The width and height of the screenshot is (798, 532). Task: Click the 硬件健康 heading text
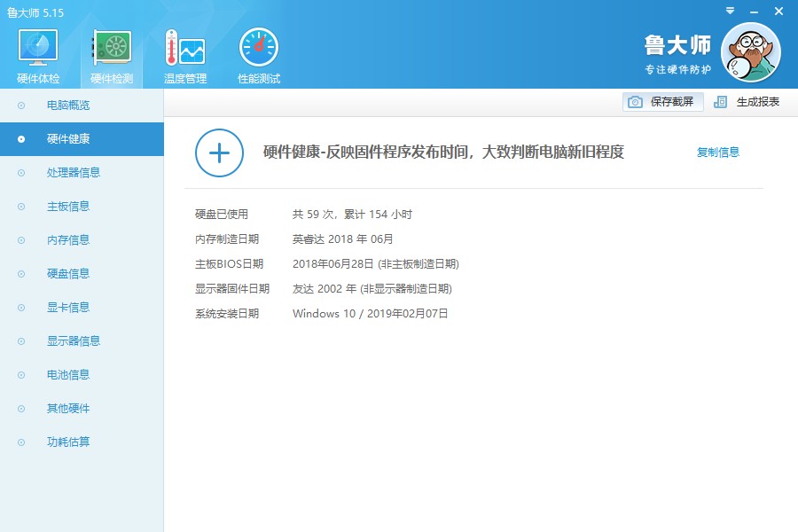(443, 152)
